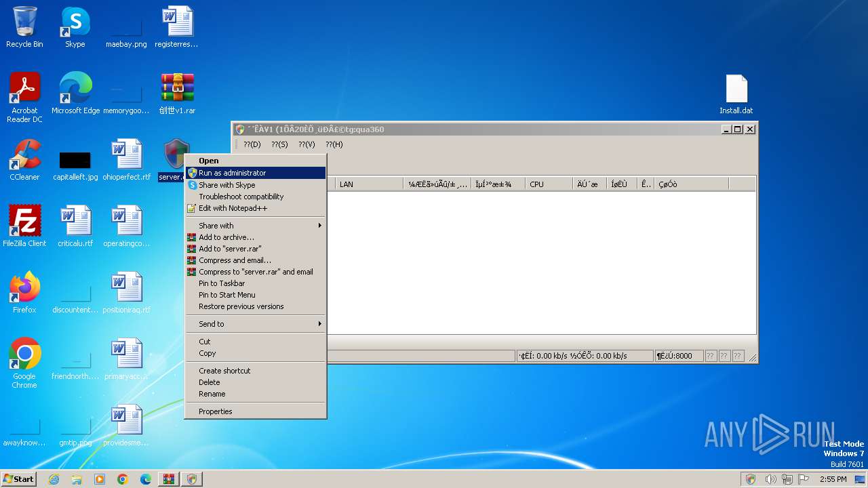
Task: Open the ??(S) menu in server window
Action: pos(279,144)
